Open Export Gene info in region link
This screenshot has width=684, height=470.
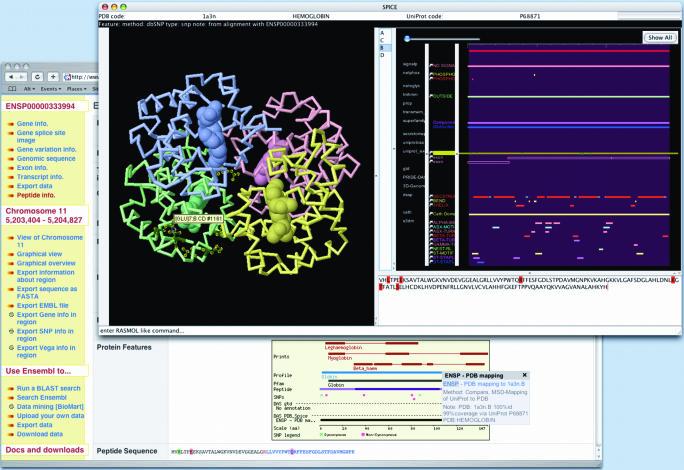(x=46, y=318)
